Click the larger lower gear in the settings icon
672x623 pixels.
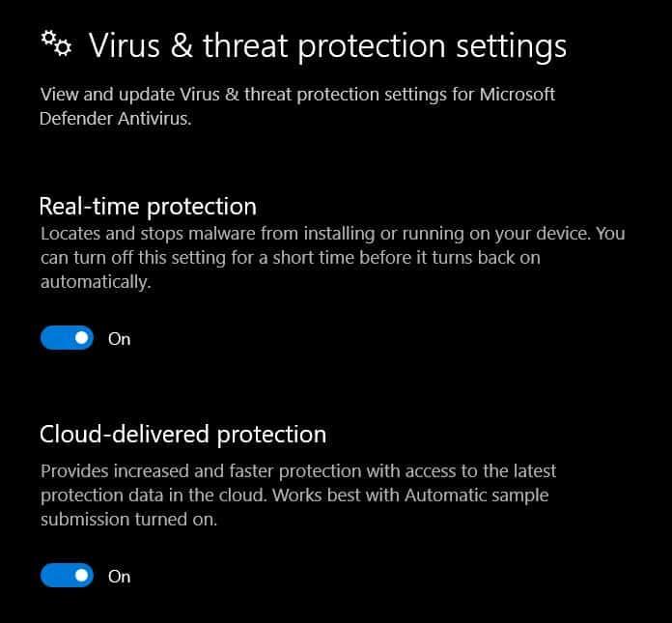tap(63, 47)
